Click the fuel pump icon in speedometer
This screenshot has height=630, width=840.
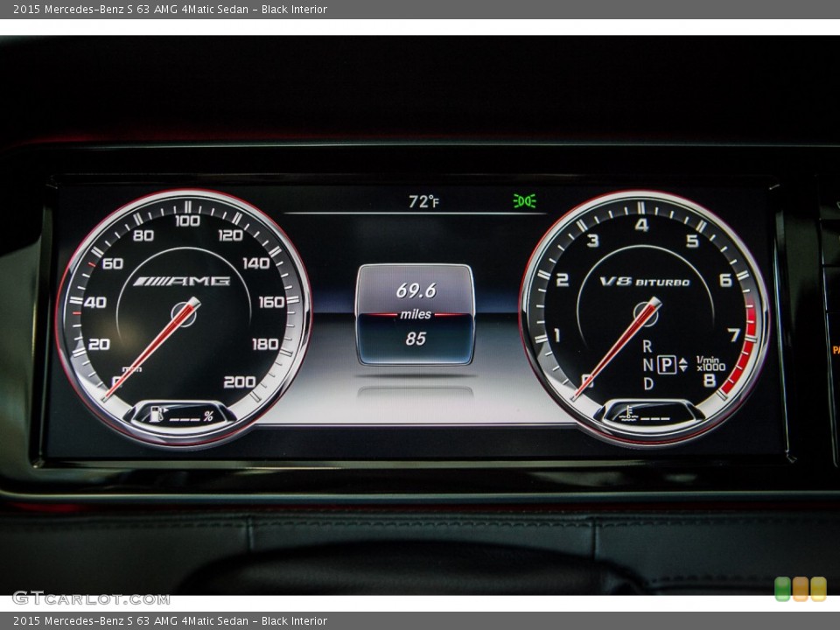point(157,414)
